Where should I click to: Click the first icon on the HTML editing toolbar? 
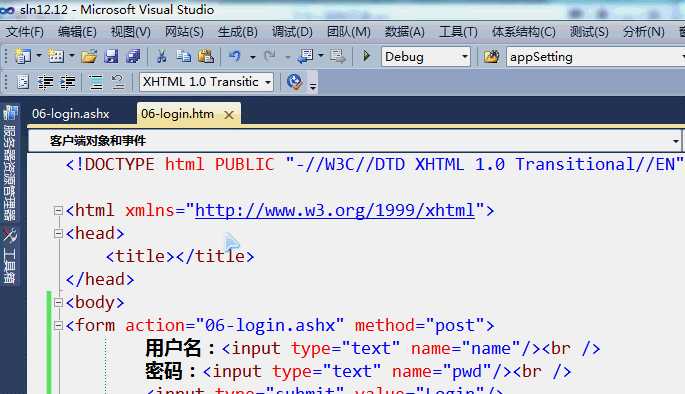tap(23, 82)
